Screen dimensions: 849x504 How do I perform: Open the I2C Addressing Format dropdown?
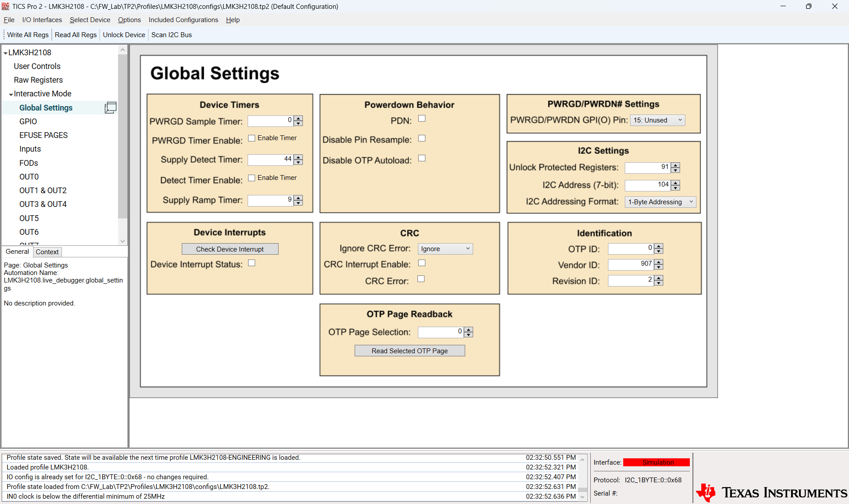pos(660,202)
